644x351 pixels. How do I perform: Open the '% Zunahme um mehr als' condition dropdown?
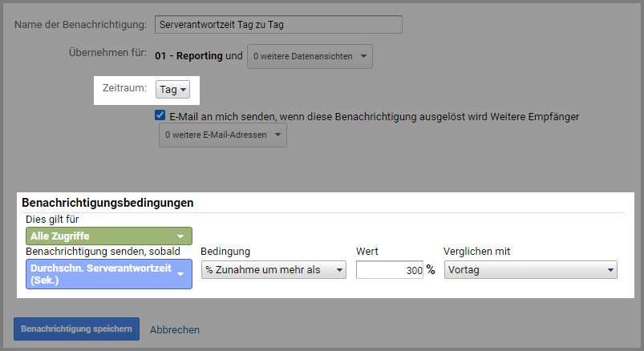click(x=273, y=270)
